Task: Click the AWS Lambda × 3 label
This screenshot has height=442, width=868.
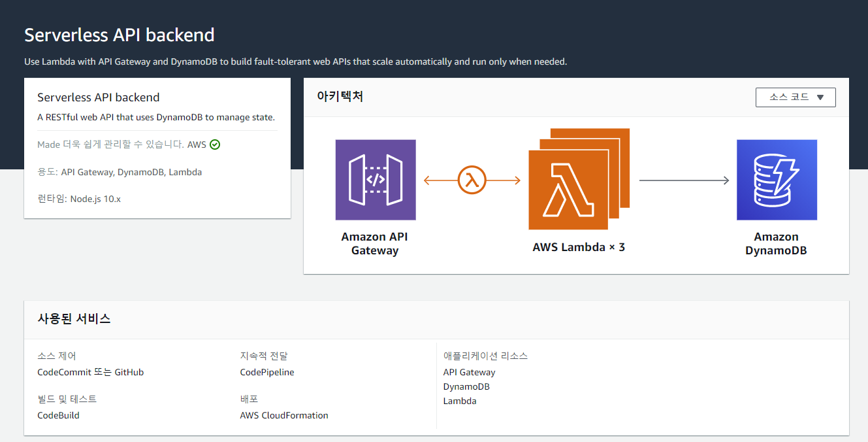Action: point(579,247)
